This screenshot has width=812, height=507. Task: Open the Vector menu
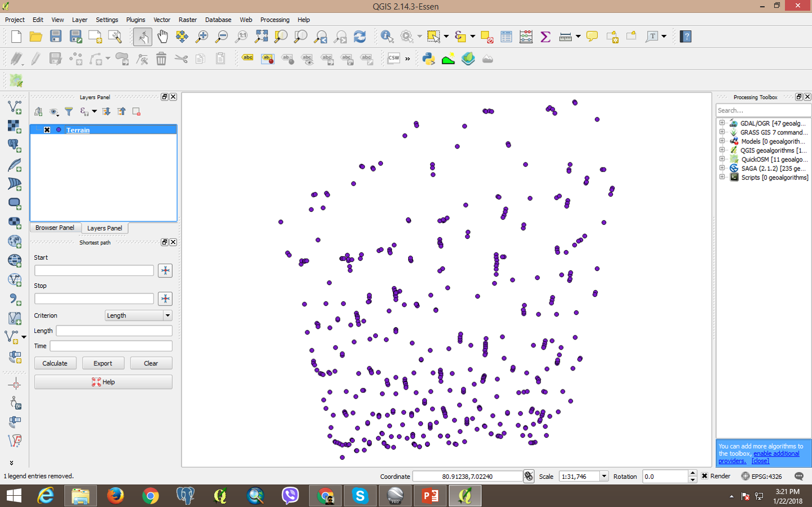(x=162, y=20)
